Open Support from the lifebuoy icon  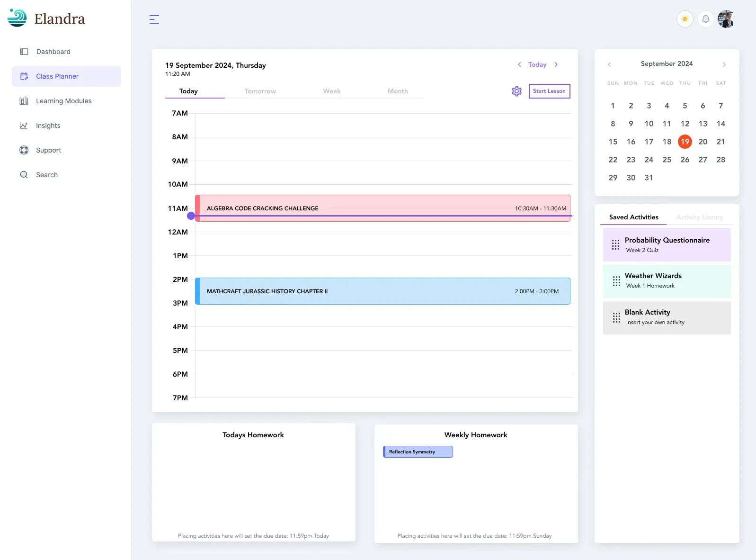(x=24, y=150)
